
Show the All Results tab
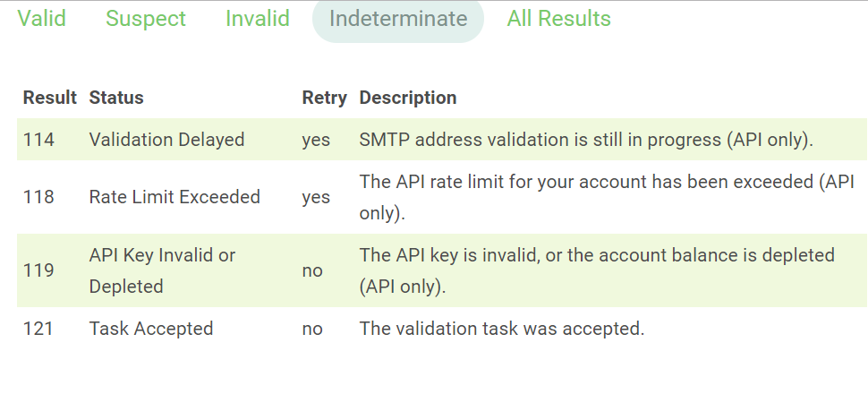click(558, 19)
